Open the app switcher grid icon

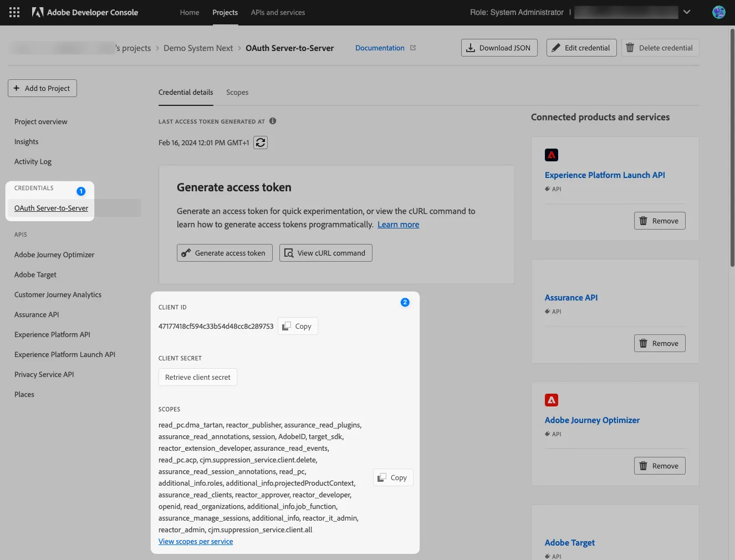[14, 12]
